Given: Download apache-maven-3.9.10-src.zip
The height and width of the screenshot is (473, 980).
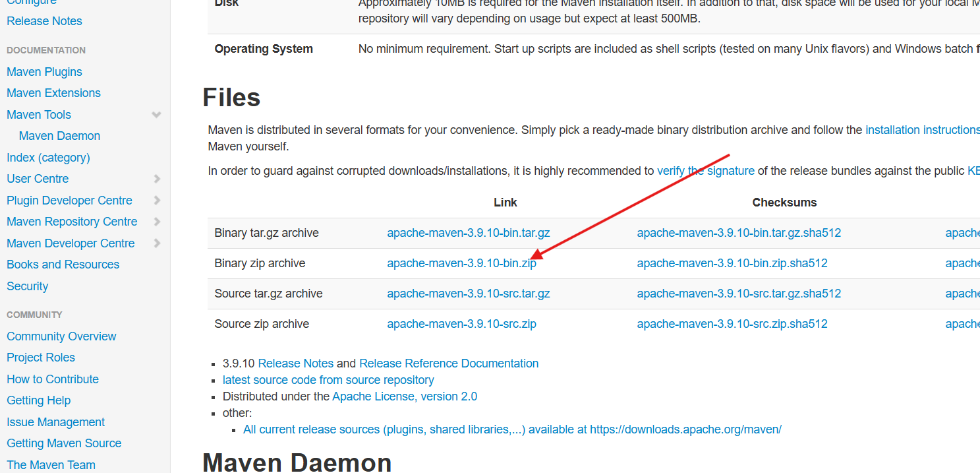Looking at the screenshot, I should coord(461,324).
